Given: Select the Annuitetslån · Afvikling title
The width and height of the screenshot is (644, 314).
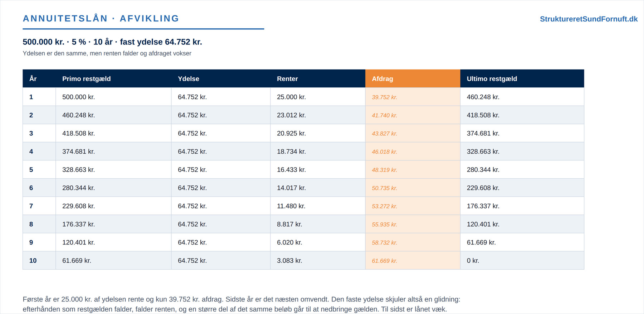Looking at the screenshot, I should tap(101, 18).
